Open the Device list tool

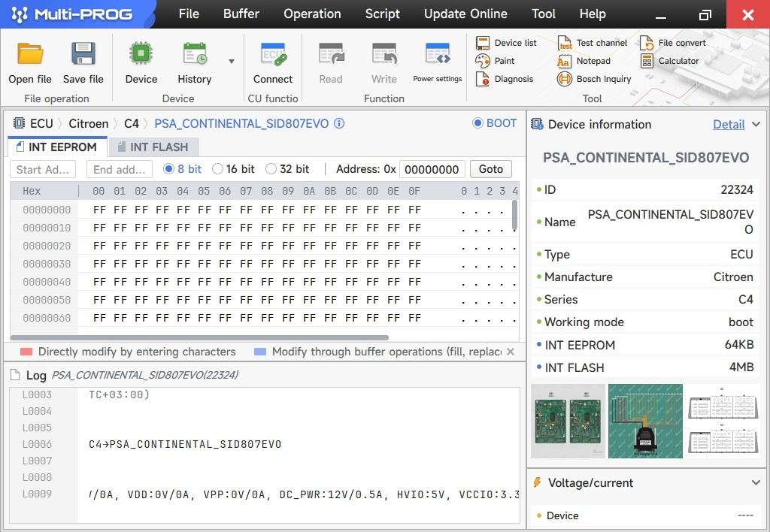506,43
